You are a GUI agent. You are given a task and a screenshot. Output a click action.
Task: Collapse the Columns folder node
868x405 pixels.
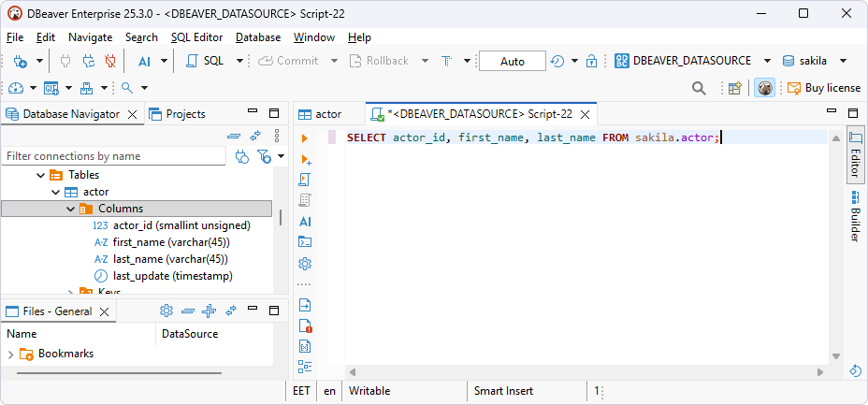coord(71,210)
